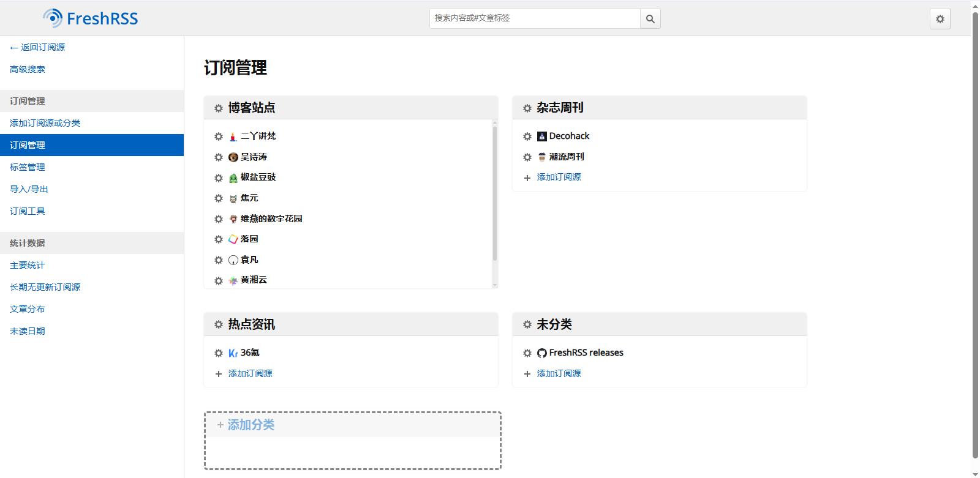980x478 pixels.
Task: Open gear settings for 椒盐豆豉 feed
Action: click(219, 178)
